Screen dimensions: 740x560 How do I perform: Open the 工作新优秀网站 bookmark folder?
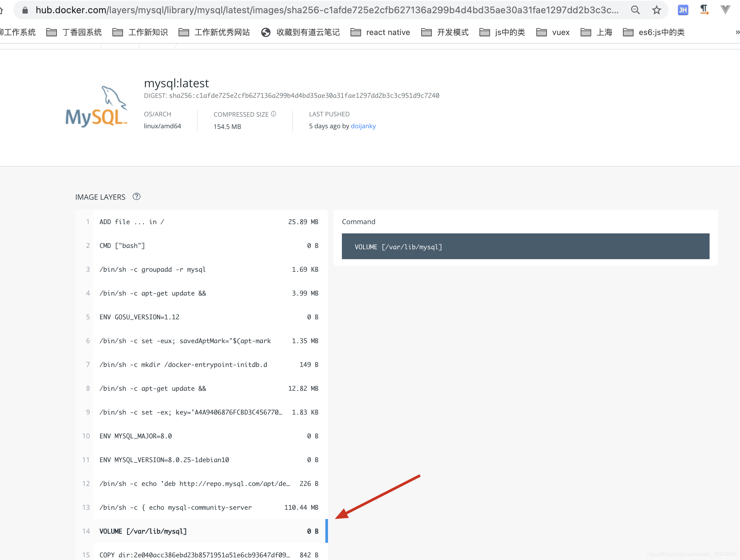pyautogui.click(x=214, y=32)
